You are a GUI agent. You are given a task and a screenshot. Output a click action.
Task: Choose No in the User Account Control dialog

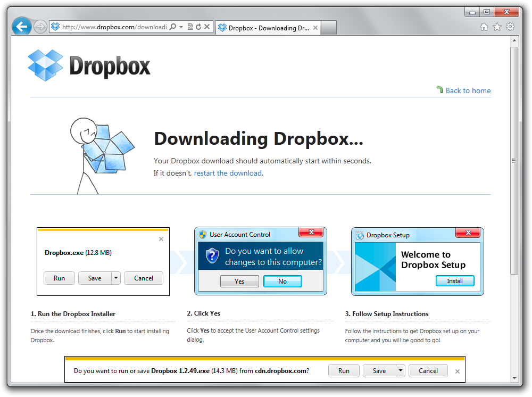[x=282, y=281]
